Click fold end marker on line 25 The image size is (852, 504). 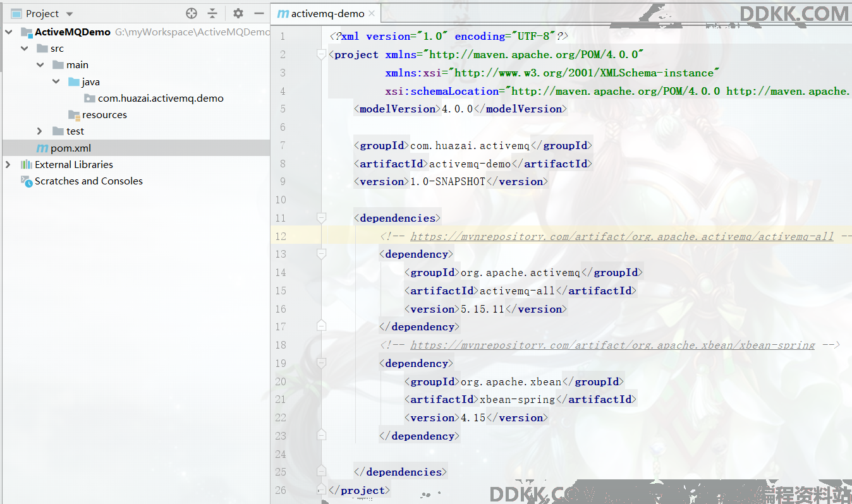point(321,472)
